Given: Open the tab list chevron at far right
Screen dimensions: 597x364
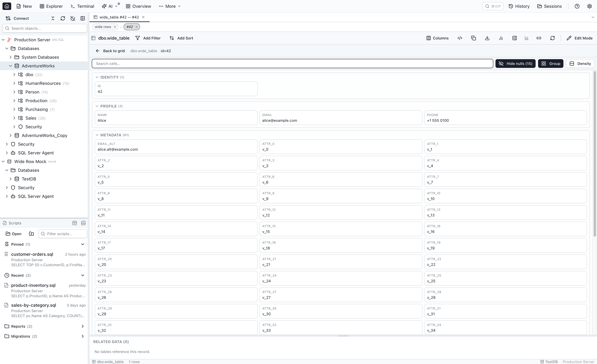Looking at the screenshot, I should coord(593,17).
